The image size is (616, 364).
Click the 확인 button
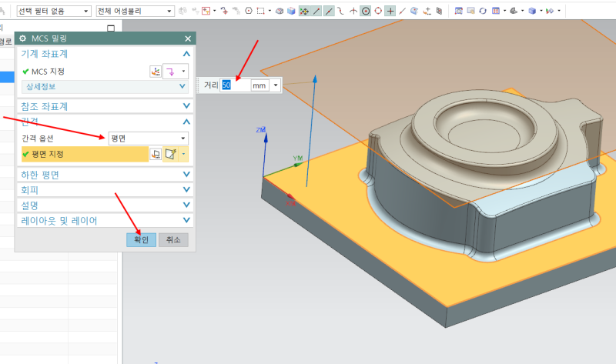click(142, 240)
